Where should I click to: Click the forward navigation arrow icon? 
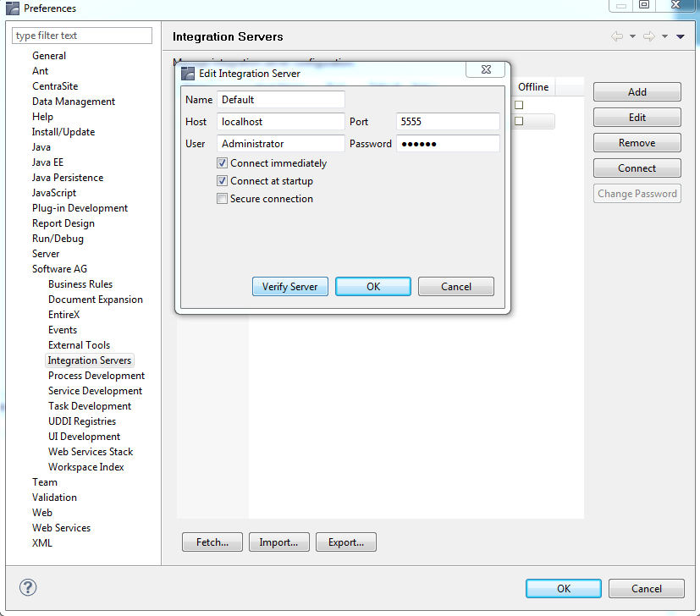[x=649, y=36]
